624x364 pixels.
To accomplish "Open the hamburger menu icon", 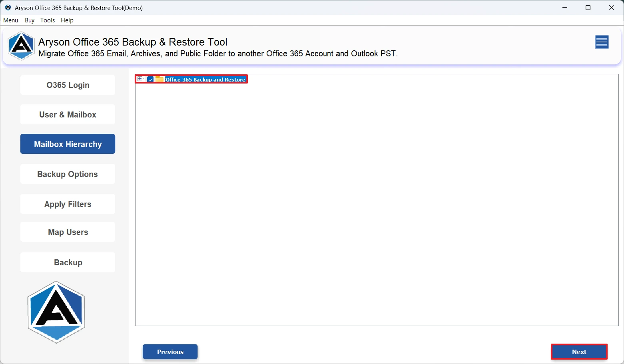I will [602, 42].
